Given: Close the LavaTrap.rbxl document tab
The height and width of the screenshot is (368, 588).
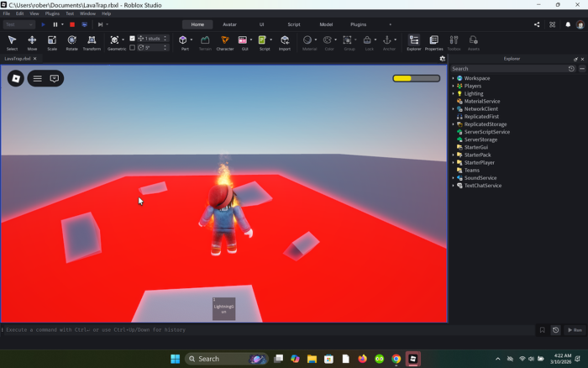Looking at the screenshot, I should tap(35, 59).
